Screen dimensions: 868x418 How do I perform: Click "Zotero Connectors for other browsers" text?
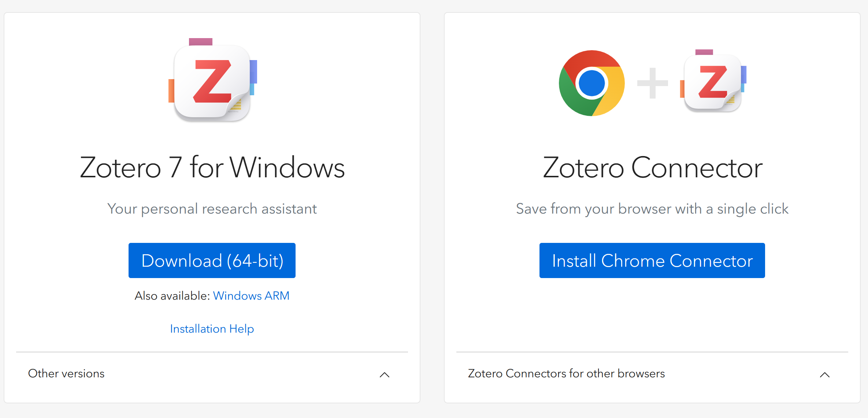[566, 373]
